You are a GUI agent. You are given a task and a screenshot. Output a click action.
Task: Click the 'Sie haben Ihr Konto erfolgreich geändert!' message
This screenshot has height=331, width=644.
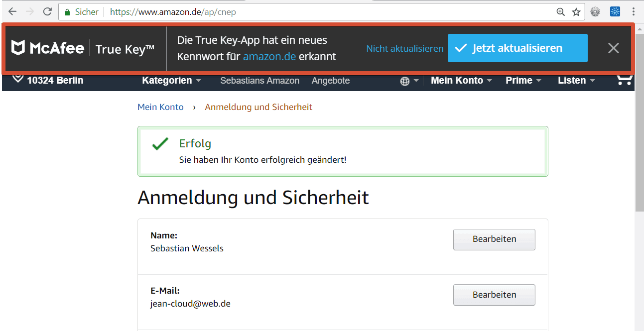point(262,160)
